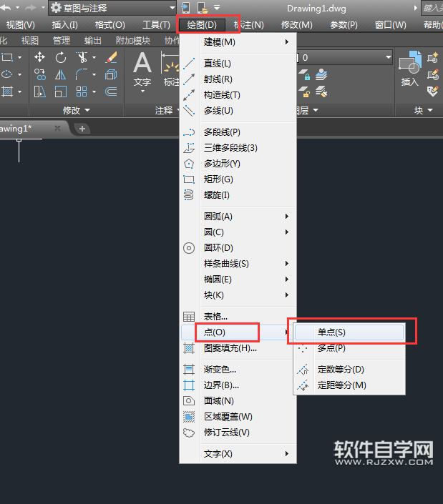443x504 pixels.
Task: Select the Fillet tool icon
Action: click(82, 74)
